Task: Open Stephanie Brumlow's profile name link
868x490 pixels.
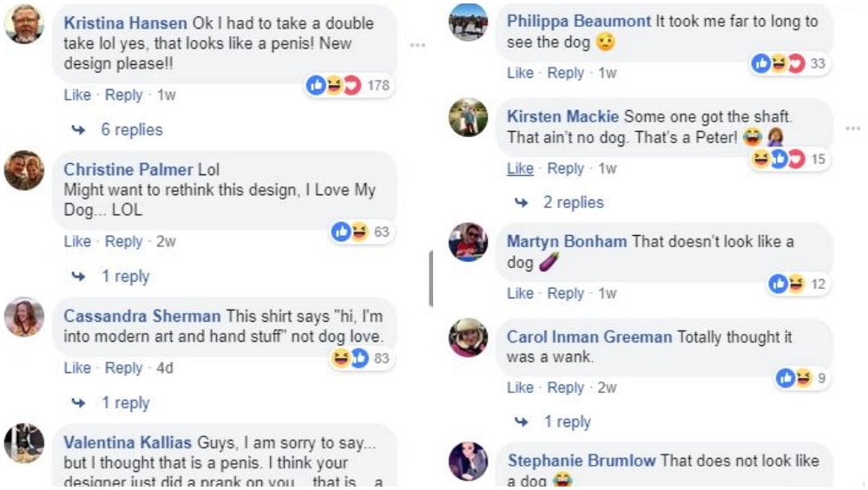Action: pos(582,461)
